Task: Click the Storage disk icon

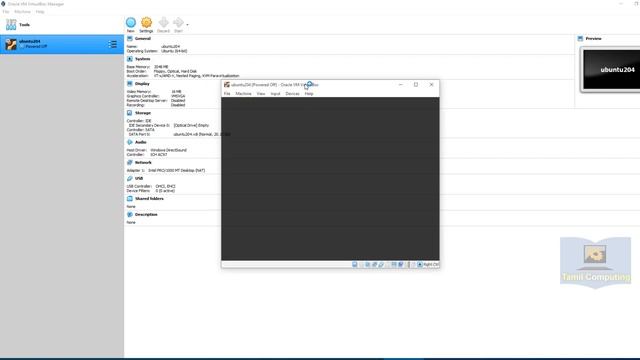Action: point(129,113)
